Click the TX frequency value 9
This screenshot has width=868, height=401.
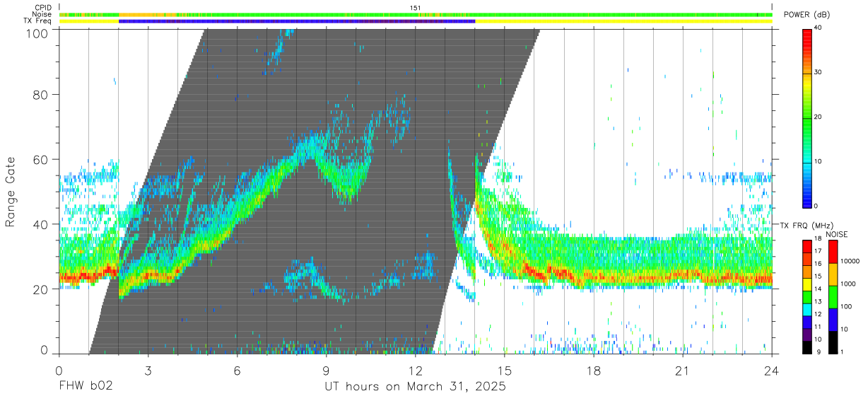[x=819, y=351]
